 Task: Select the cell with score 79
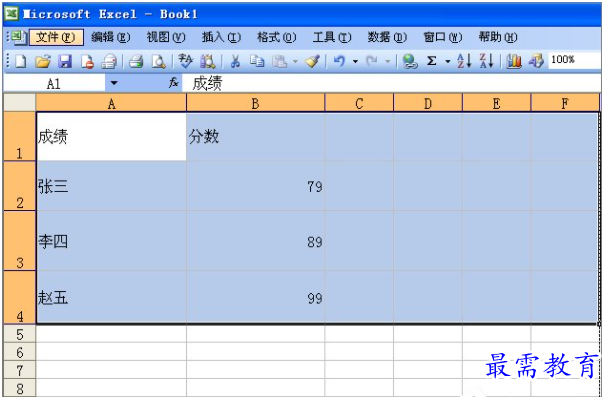(x=255, y=186)
